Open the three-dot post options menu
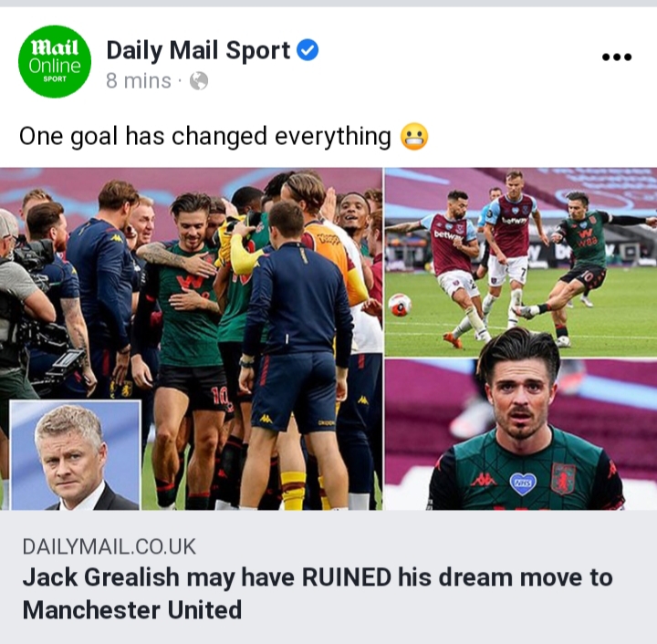This screenshot has width=657, height=644. 616,57
